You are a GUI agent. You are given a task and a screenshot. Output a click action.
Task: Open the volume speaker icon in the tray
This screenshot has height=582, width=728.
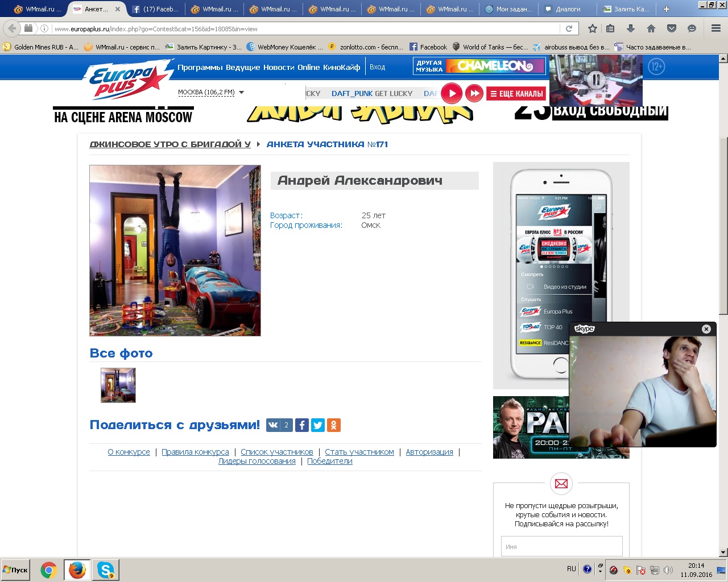click(668, 570)
